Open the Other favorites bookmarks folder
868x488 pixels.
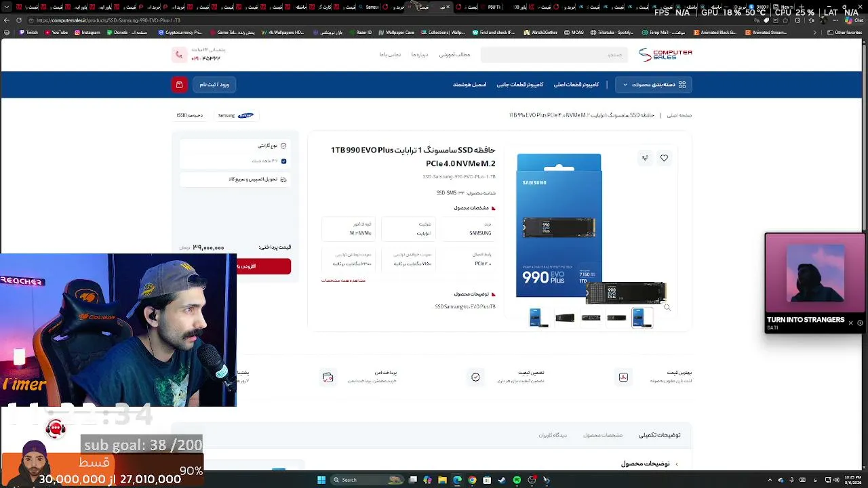tap(844, 32)
